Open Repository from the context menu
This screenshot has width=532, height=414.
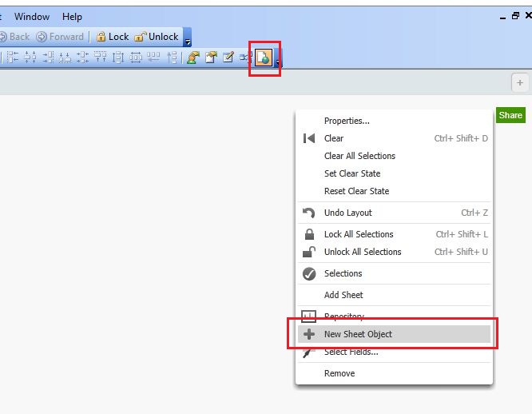pyautogui.click(x=394, y=316)
